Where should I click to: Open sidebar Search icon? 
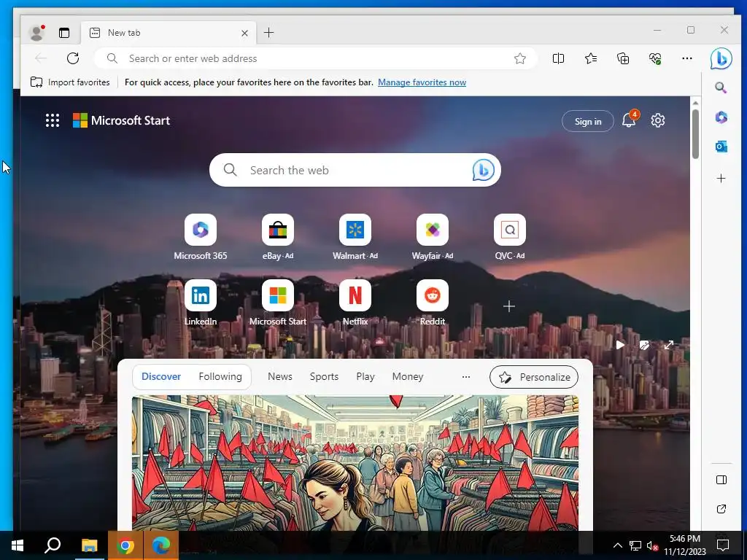[721, 87]
